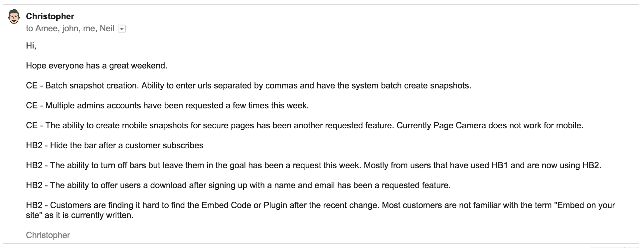The height and width of the screenshot is (248, 644).
Task: Click the 'Hide the bar after a customer subscribes' line
Action: 114,145
